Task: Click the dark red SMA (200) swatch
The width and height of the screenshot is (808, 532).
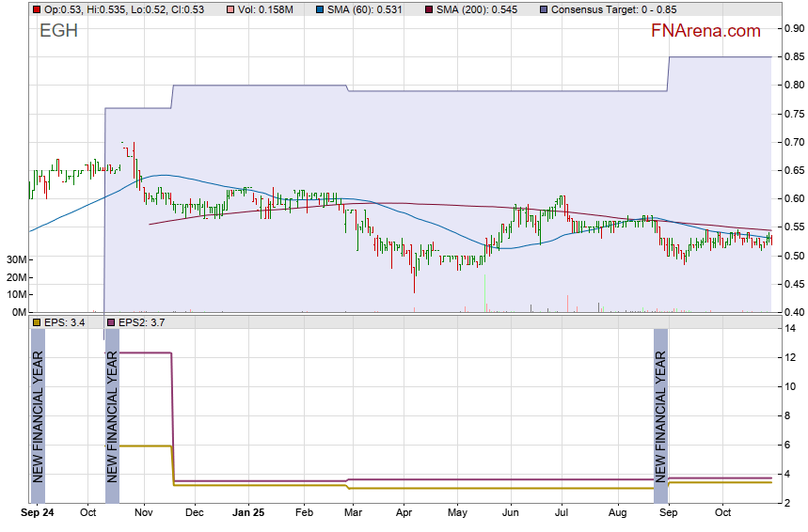Action: click(x=431, y=9)
